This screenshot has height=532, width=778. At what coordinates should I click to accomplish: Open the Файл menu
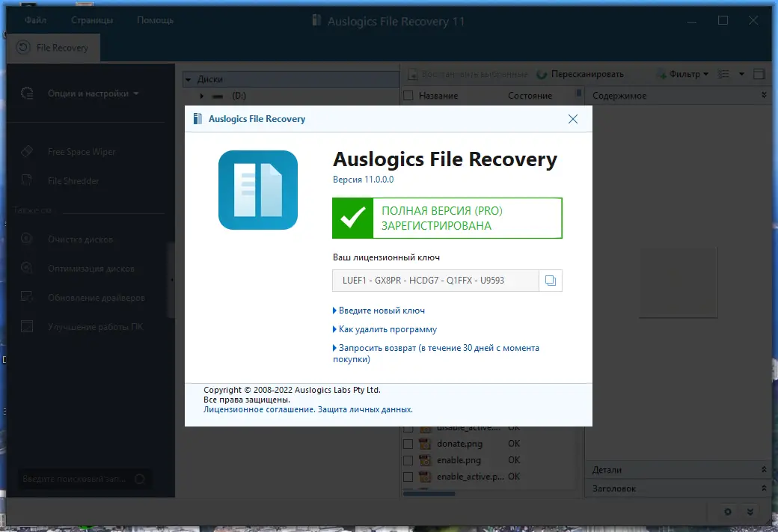click(x=35, y=20)
